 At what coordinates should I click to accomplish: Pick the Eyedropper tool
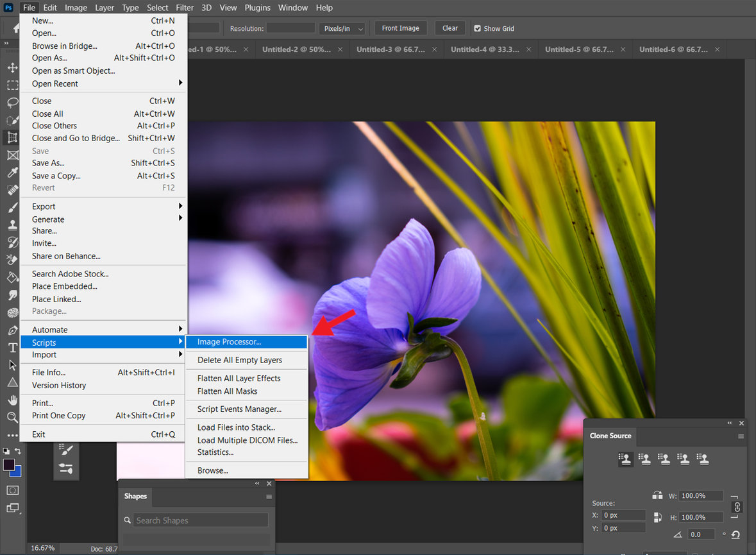pyautogui.click(x=12, y=172)
